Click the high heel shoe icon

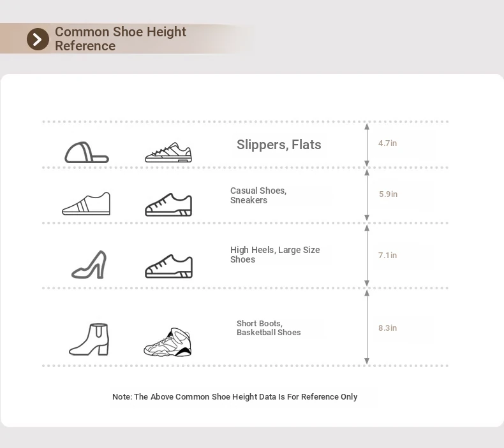click(x=89, y=264)
